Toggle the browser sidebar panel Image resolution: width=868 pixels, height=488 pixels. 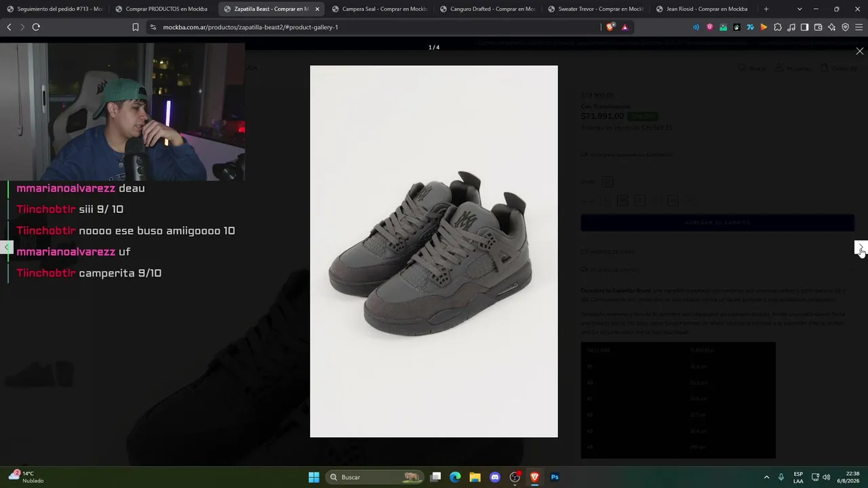(x=804, y=27)
